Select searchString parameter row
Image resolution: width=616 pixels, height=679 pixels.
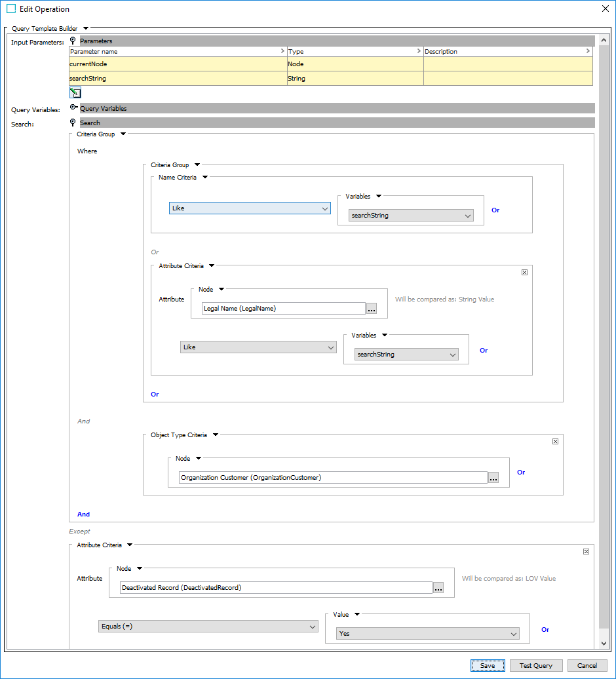click(x=331, y=79)
